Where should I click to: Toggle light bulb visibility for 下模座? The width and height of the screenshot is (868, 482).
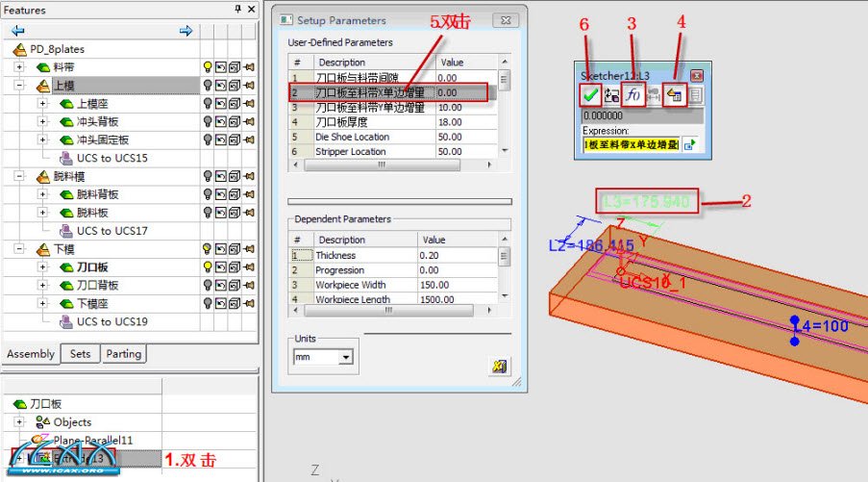tap(208, 303)
